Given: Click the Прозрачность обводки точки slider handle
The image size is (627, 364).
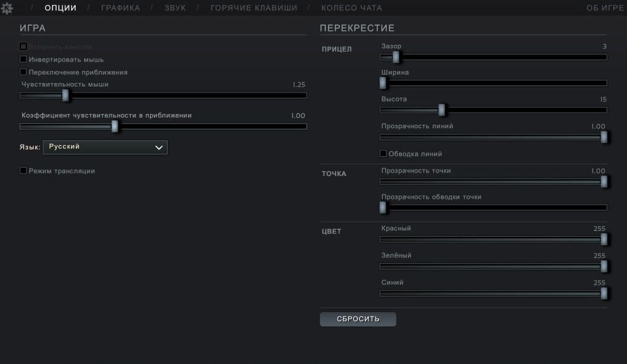Looking at the screenshot, I should tap(383, 208).
